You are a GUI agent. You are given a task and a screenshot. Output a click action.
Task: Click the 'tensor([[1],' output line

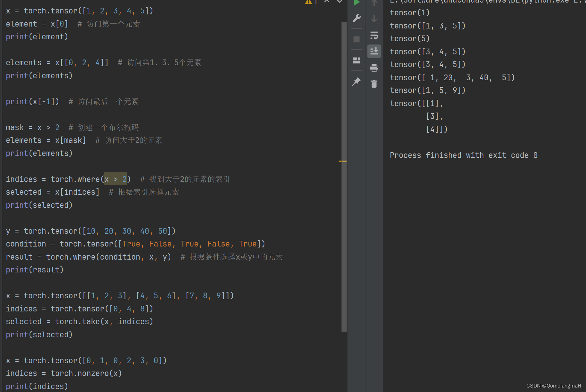416,104
